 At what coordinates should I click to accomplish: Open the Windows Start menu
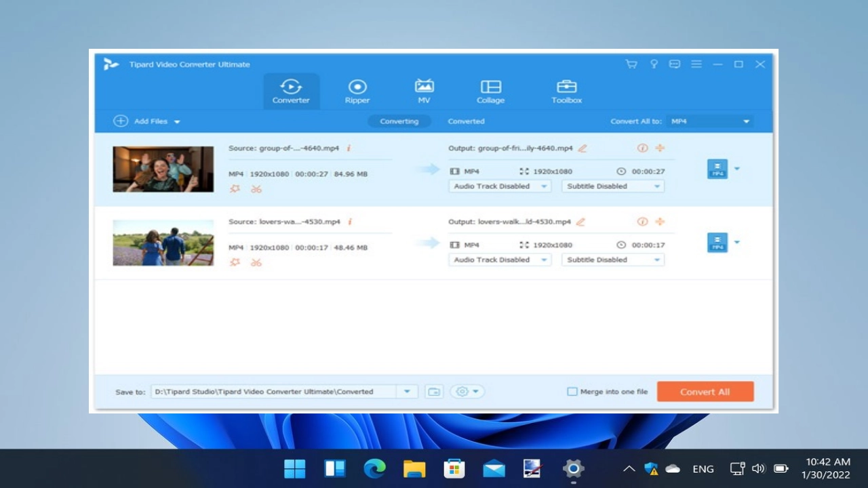[295, 468]
